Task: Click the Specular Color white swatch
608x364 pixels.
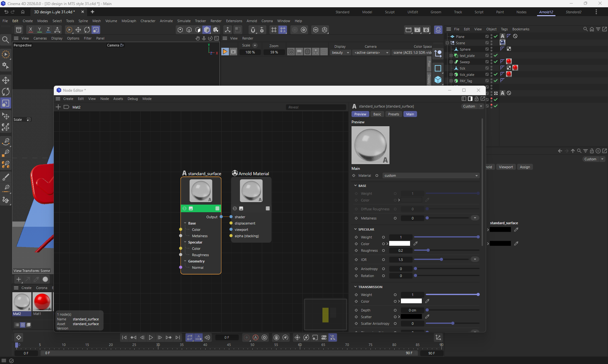Action: tap(399, 244)
